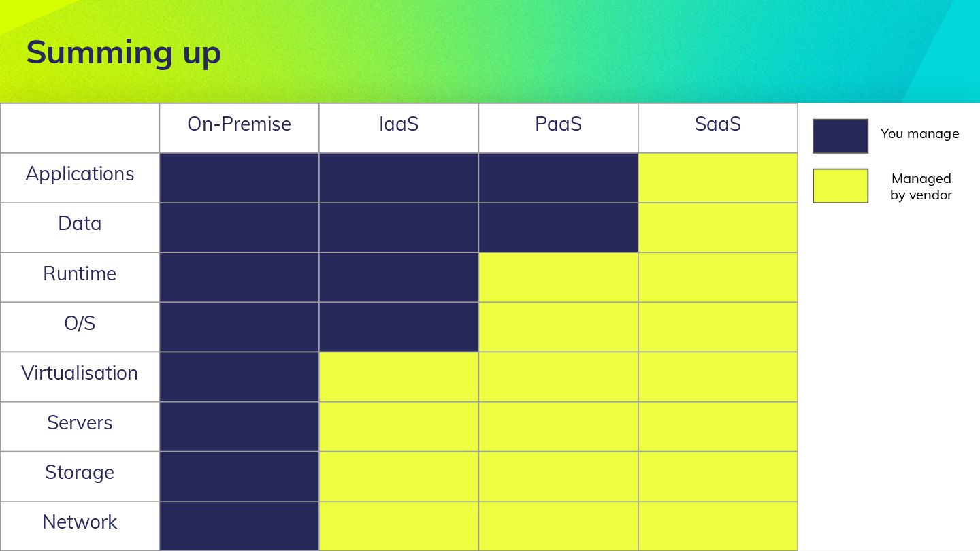Screen dimensions: 980x551
Task: Click the Runtime row label
Action: point(80,273)
